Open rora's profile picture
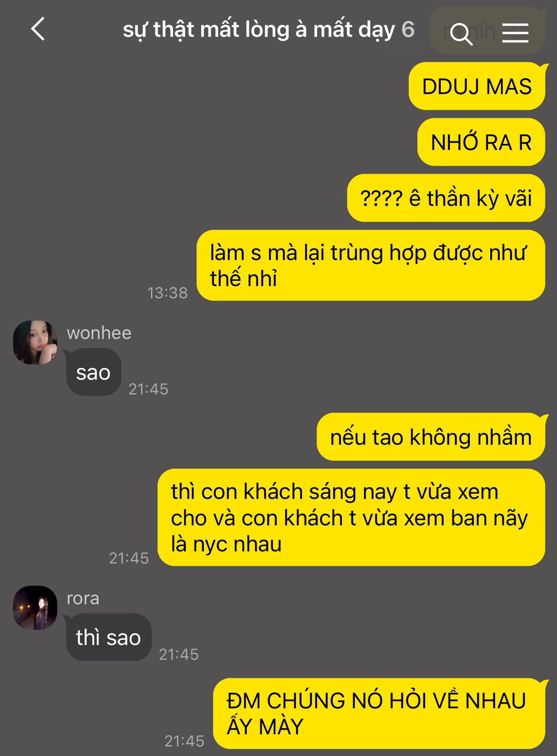 [35, 608]
